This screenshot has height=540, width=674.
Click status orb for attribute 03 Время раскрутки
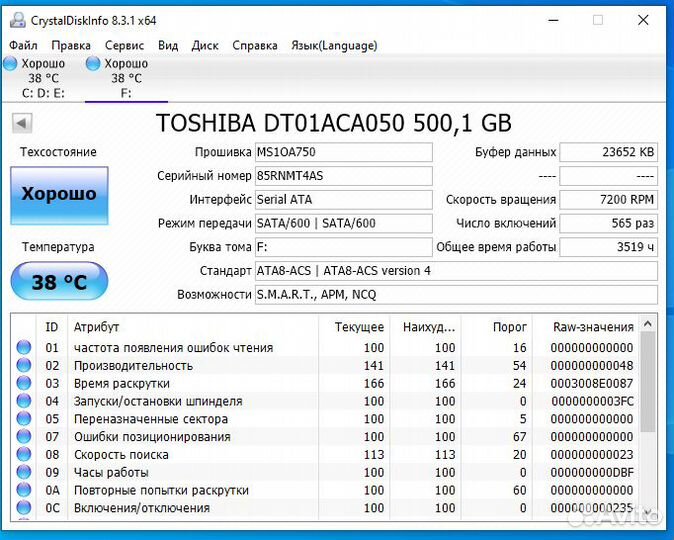click(x=24, y=383)
